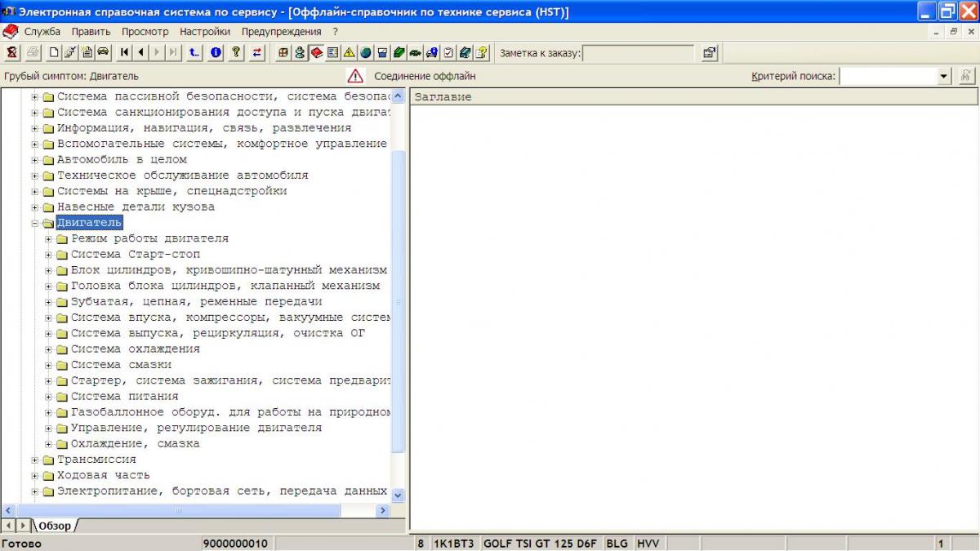Click the blank new document icon
Image resolution: width=980 pixels, height=551 pixels.
pos(54,52)
